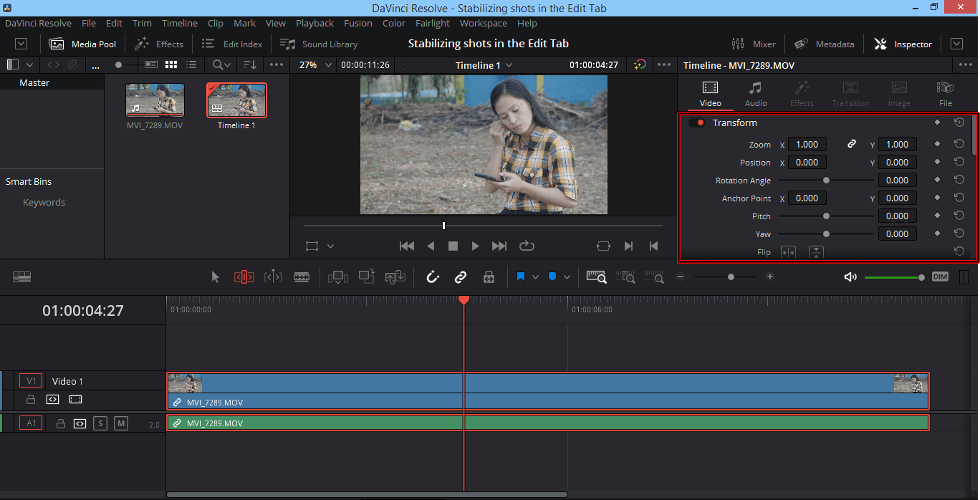Click the Stop button in viewer
Image resolution: width=980 pixels, height=500 pixels.
[x=453, y=246]
